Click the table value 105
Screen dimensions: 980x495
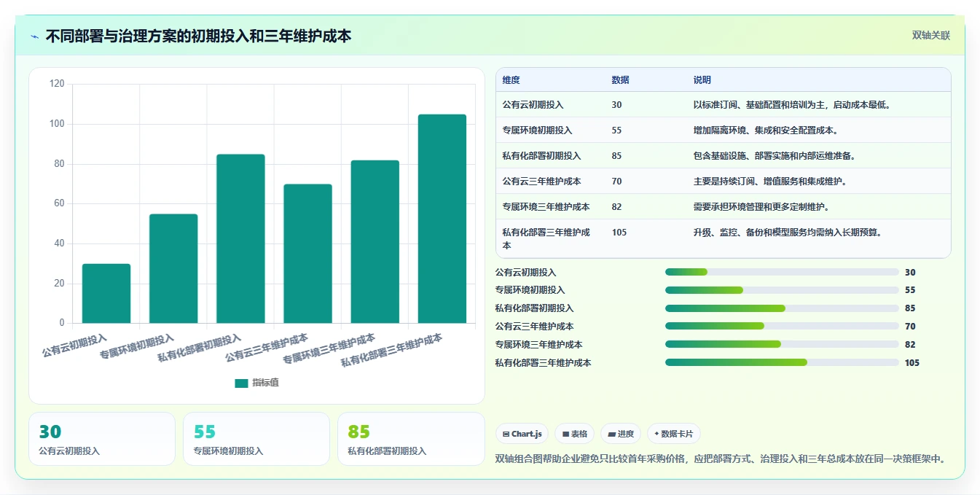click(619, 233)
